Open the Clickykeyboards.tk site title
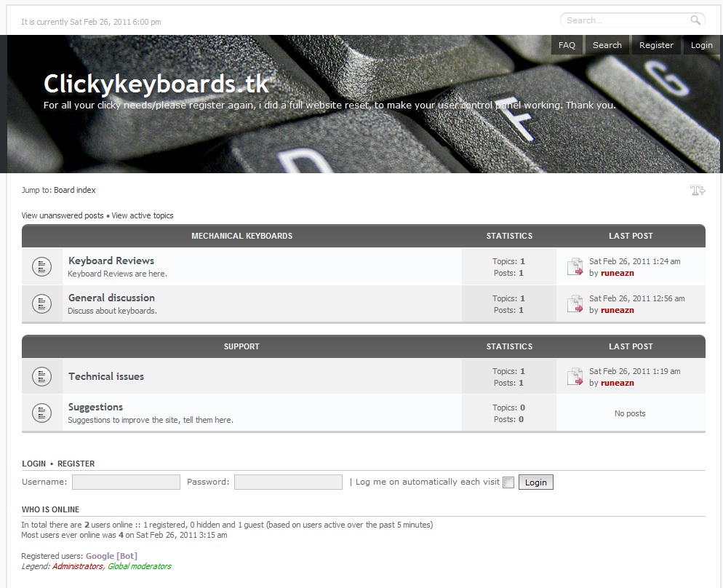Screen dimensions: 723x588 [156, 84]
